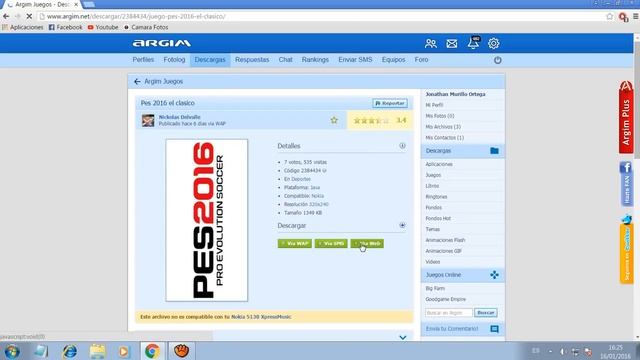This screenshot has height=360, width=640.
Task: Click the Buscar en Argim input field
Action: [449, 313]
